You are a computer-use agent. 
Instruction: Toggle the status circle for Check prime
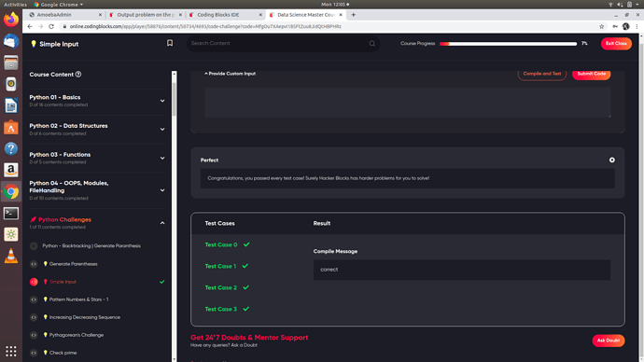34,353
